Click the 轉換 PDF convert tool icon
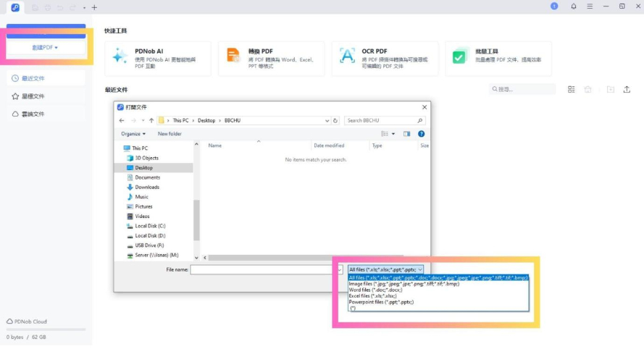Viewport: 644px width, 362px height. tap(233, 56)
